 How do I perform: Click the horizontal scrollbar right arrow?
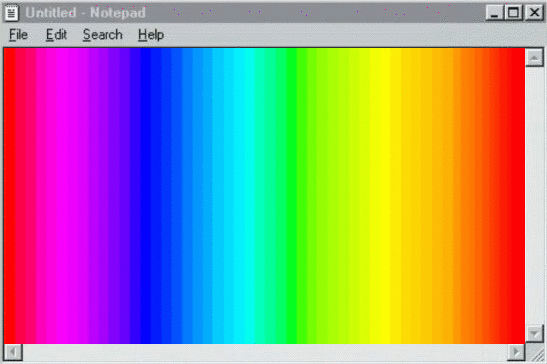516,352
